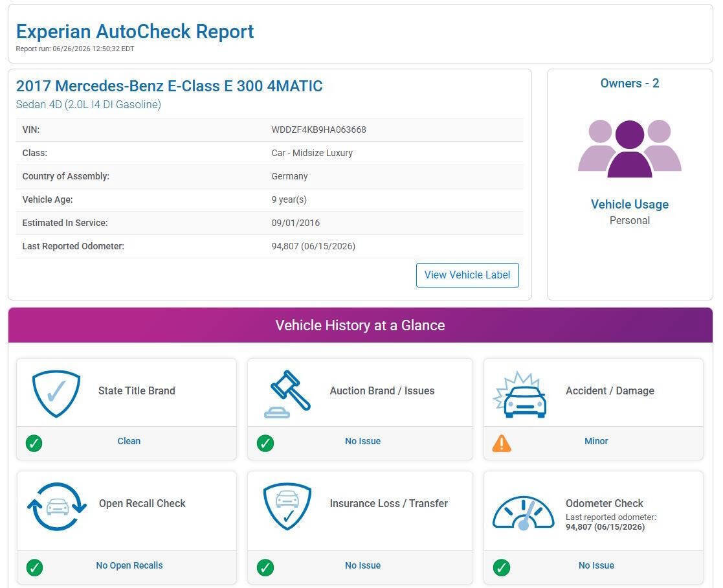Click the Auction Brand / Issues card title
This screenshot has width=723, height=588.
[x=382, y=390]
